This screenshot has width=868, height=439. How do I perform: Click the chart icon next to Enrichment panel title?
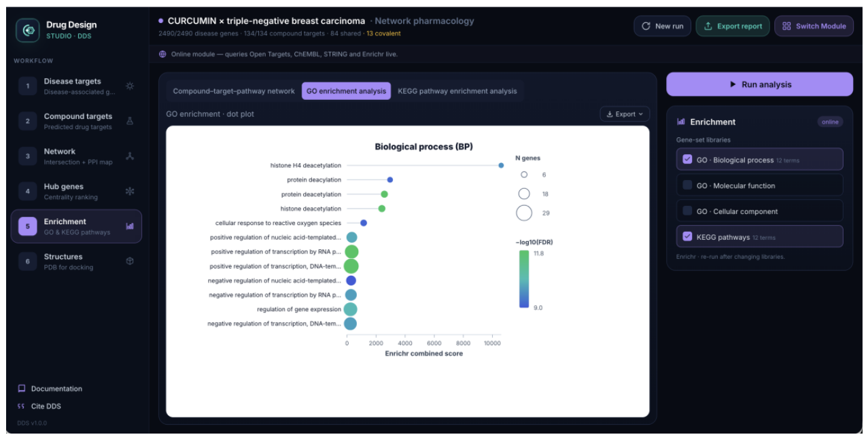[681, 122]
